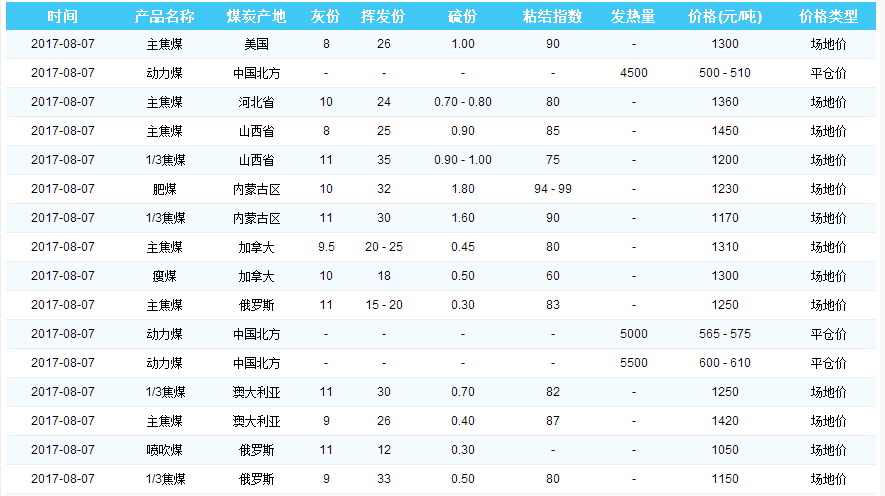Select the 价格类型 column header
The image size is (885, 496).
click(828, 17)
